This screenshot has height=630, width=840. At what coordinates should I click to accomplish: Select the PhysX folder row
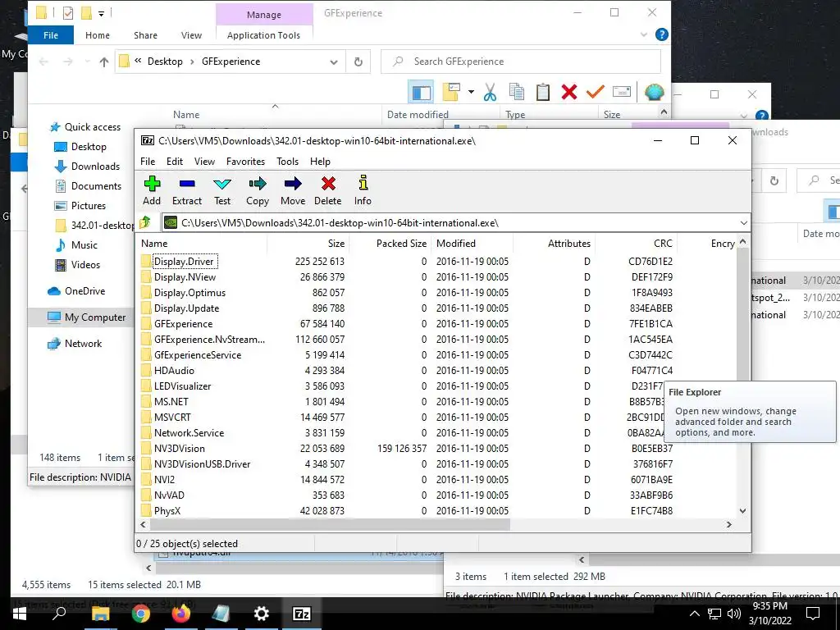pos(167,510)
